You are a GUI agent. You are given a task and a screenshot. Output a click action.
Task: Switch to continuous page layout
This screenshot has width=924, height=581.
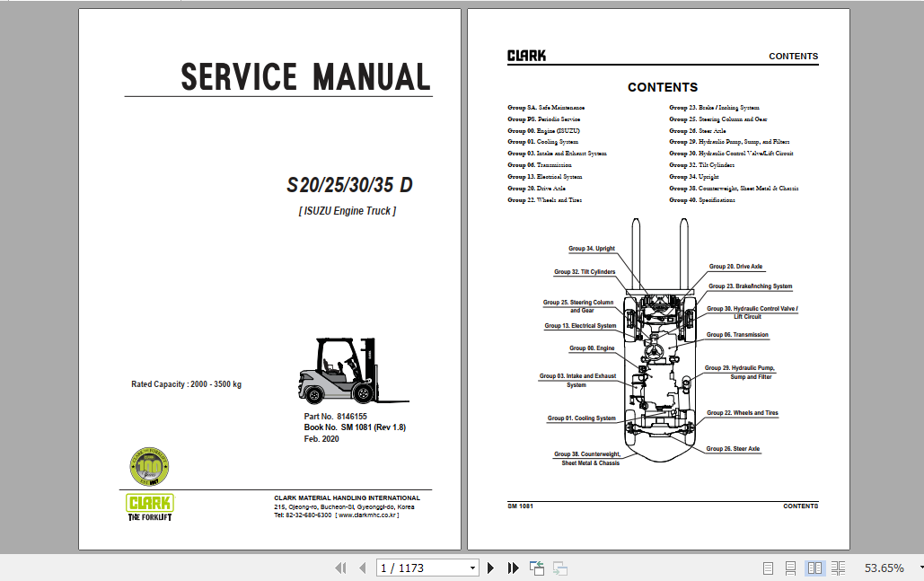click(791, 568)
